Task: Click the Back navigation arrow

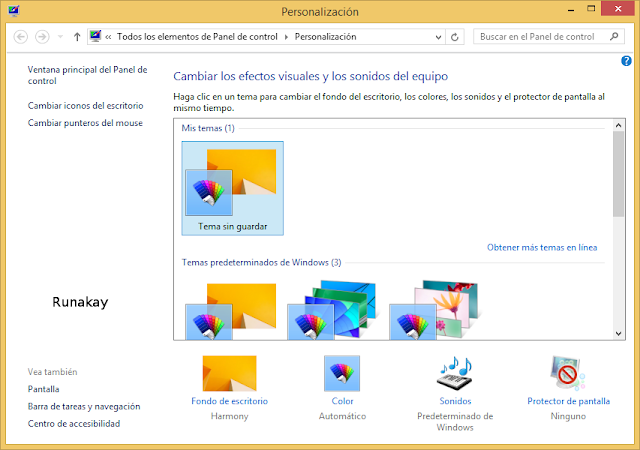Action: [x=21, y=37]
